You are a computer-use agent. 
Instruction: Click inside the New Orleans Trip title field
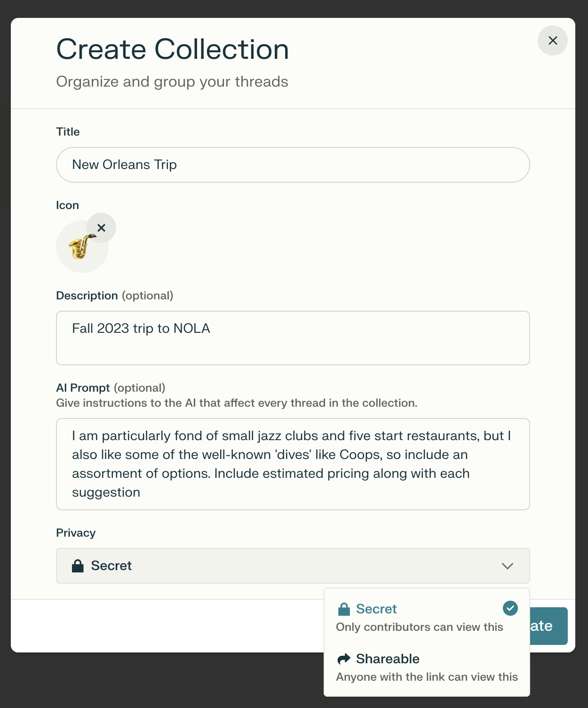[x=293, y=165]
